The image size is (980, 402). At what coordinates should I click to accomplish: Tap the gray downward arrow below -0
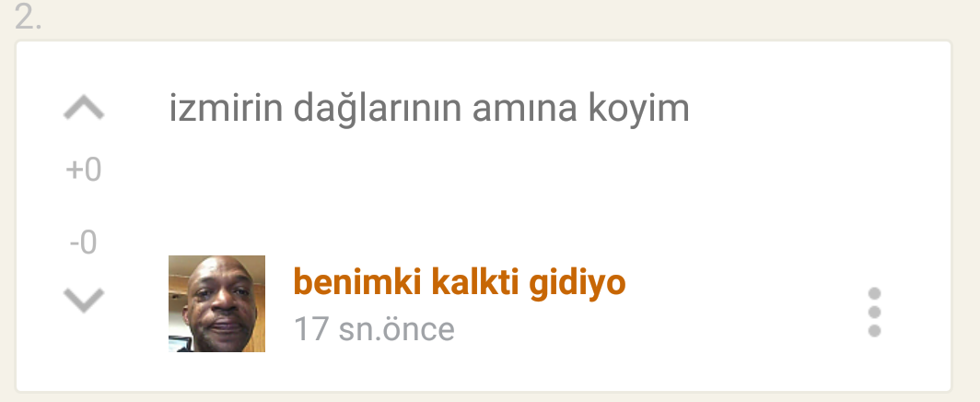pos(84,300)
